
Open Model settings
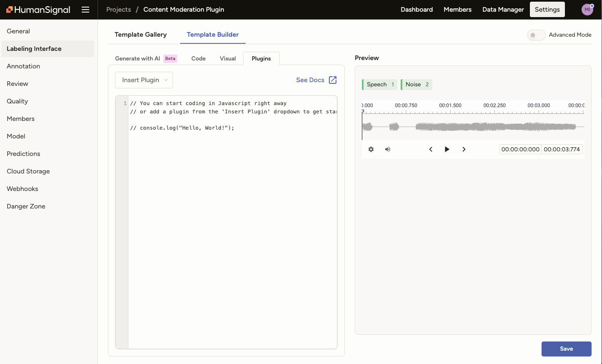click(x=48, y=136)
